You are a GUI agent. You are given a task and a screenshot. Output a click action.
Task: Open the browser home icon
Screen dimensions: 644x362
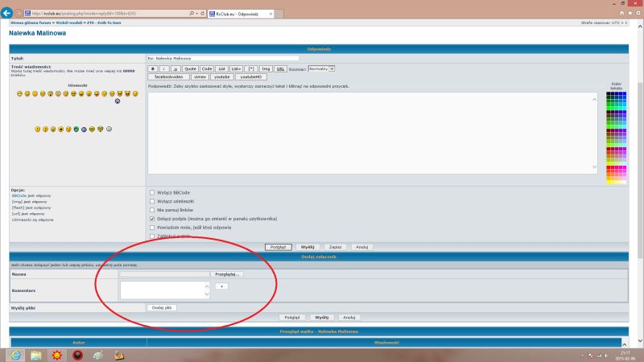pyautogui.click(x=621, y=13)
